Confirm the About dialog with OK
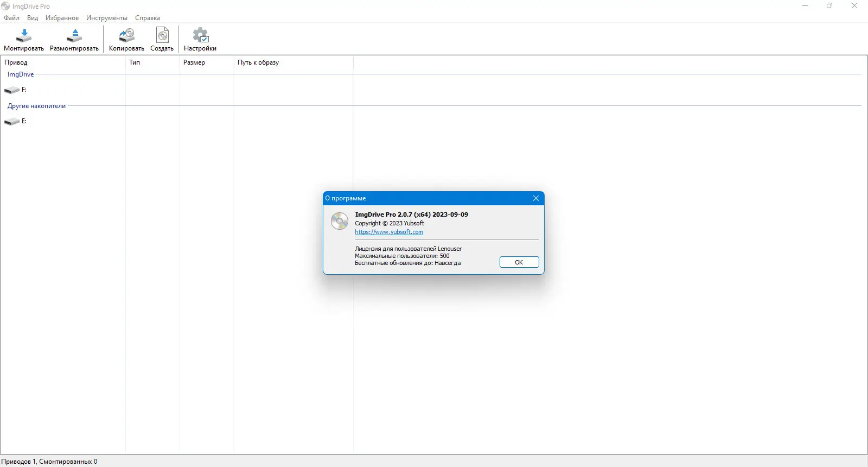This screenshot has height=467, width=868. (x=519, y=262)
